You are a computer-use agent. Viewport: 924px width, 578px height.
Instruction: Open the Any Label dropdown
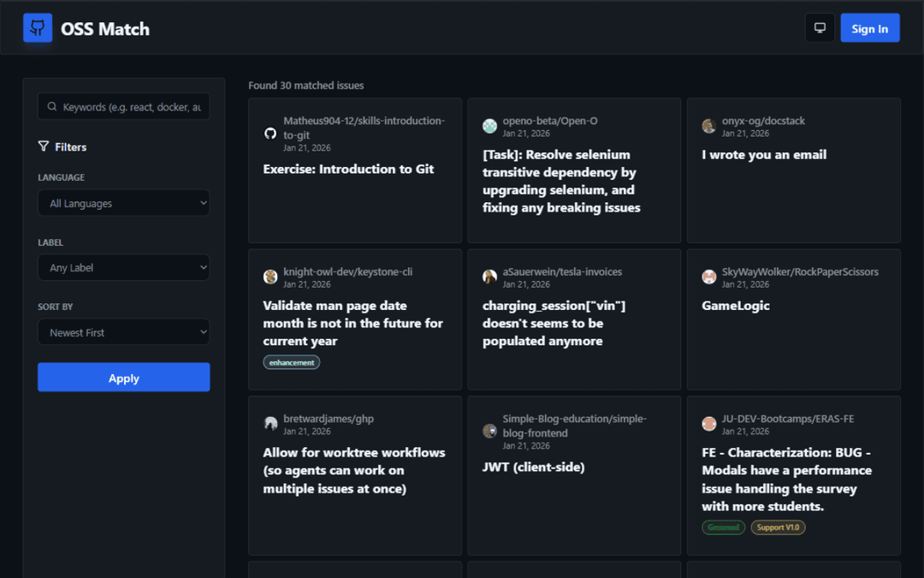pos(123,267)
